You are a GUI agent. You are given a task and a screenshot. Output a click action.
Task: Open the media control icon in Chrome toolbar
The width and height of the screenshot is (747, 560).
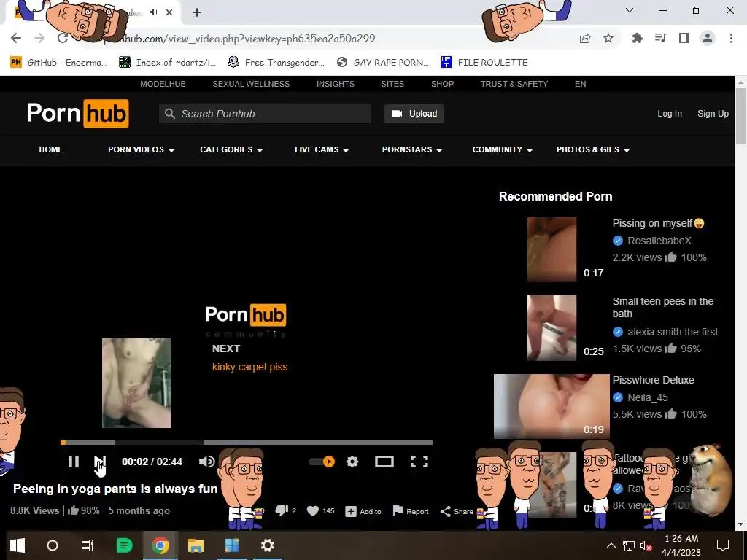click(660, 38)
